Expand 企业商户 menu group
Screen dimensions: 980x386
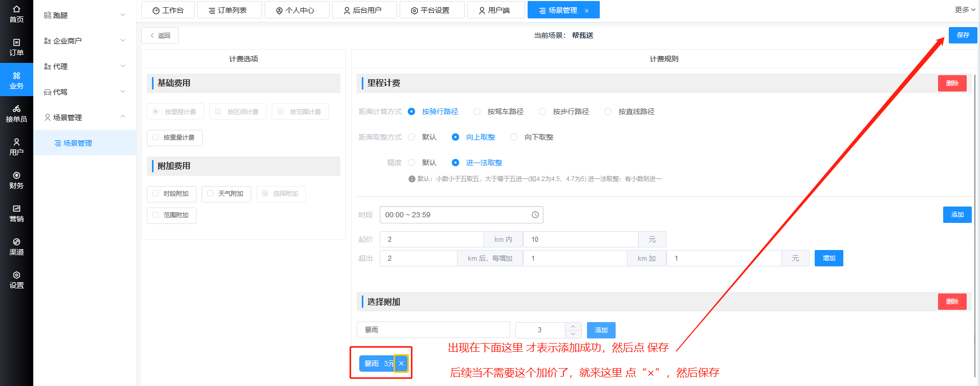point(85,41)
